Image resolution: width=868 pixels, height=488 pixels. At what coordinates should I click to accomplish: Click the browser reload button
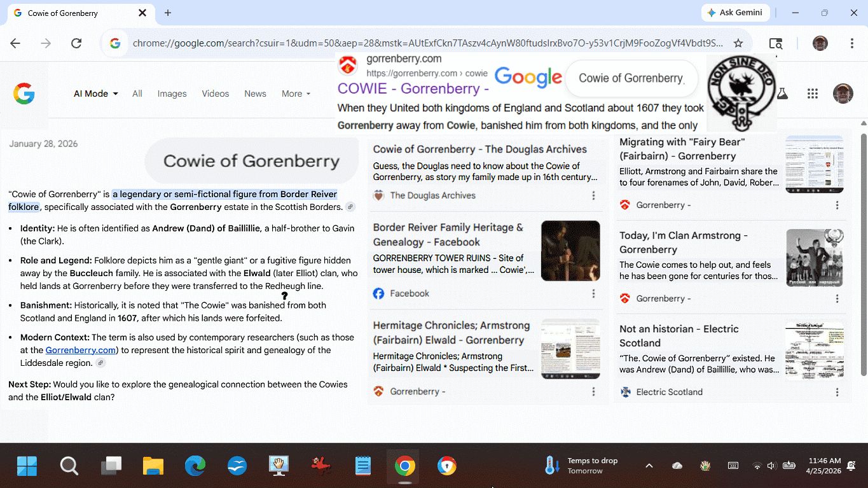[76, 43]
